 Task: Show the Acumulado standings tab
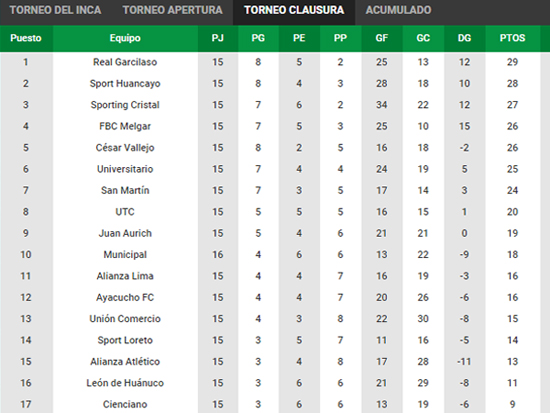tap(398, 10)
